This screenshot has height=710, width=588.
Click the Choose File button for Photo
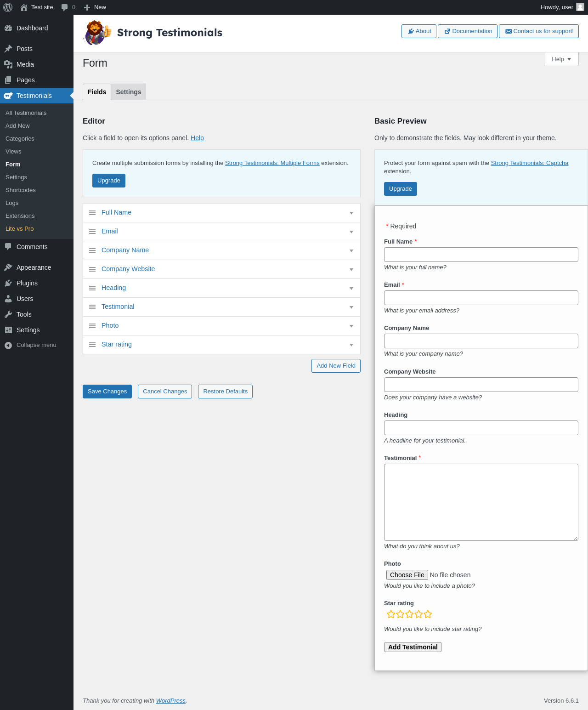407,575
